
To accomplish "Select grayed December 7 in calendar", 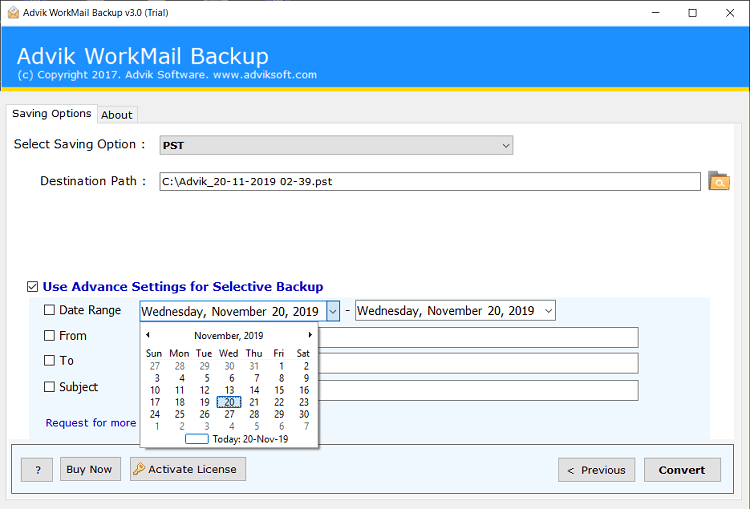I will coord(306,426).
